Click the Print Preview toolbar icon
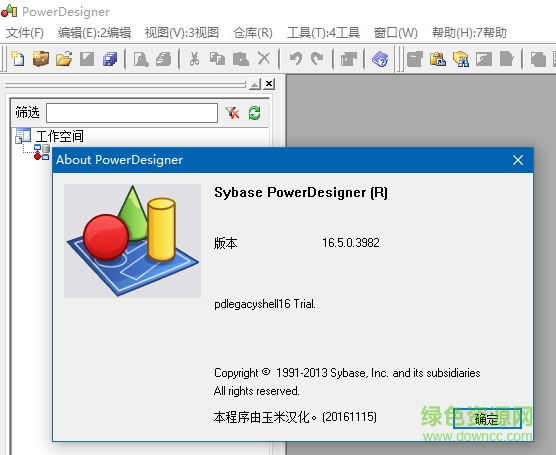Image resolution: width=556 pixels, height=455 pixels. click(141, 59)
